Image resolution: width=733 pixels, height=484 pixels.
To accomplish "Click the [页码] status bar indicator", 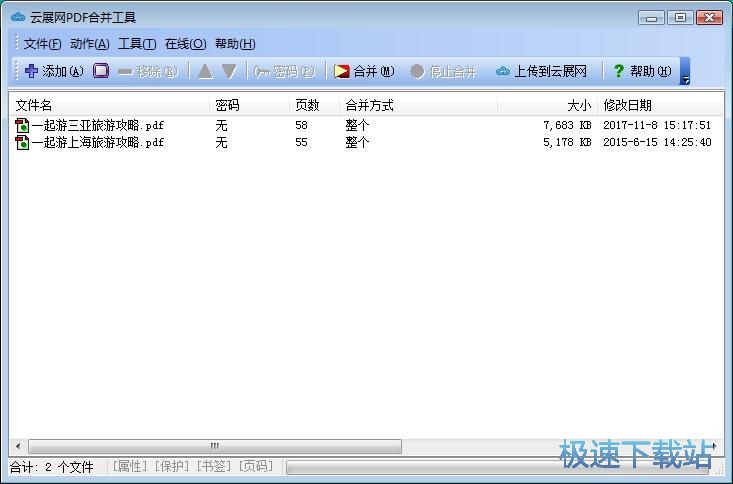I will 256,466.
